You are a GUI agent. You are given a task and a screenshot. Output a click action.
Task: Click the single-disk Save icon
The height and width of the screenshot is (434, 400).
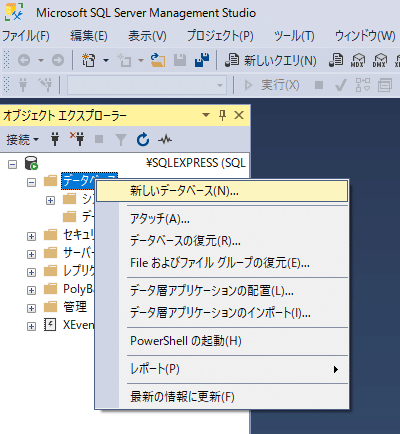click(x=180, y=60)
